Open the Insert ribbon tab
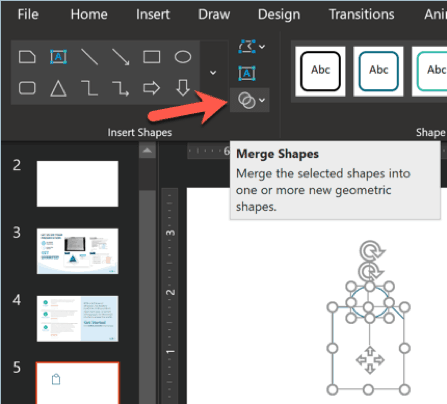This screenshot has width=447, height=404. [153, 15]
